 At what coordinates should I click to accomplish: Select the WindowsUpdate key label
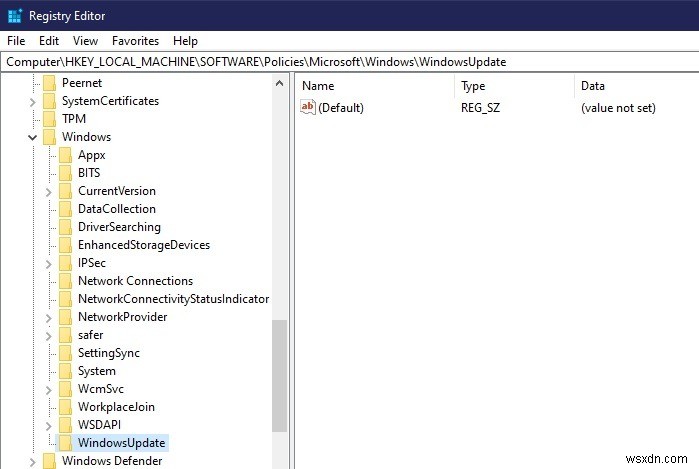tap(122, 443)
